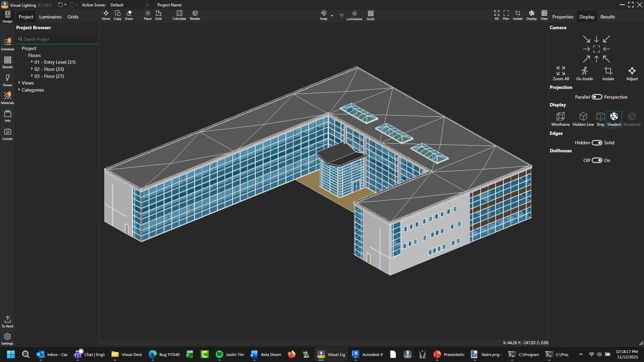Image resolution: width=644 pixels, height=362 pixels.
Task: Expand the Views tree node
Action: [x=19, y=83]
